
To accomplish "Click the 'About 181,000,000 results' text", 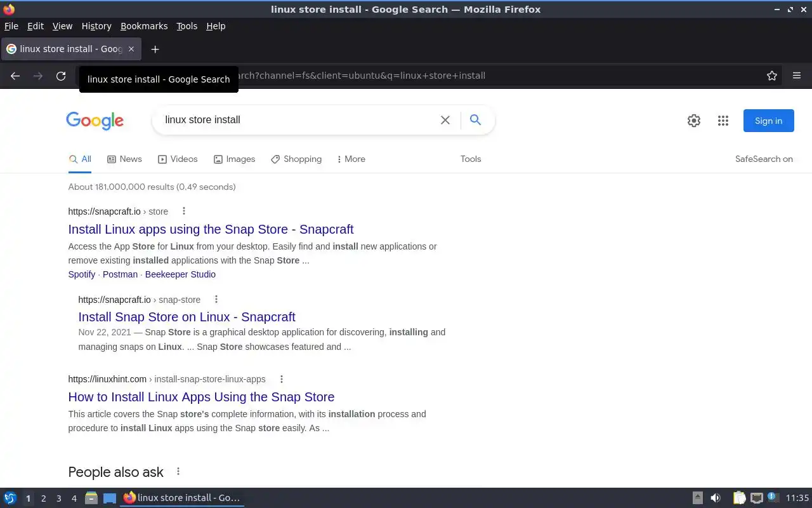I will coord(152,187).
